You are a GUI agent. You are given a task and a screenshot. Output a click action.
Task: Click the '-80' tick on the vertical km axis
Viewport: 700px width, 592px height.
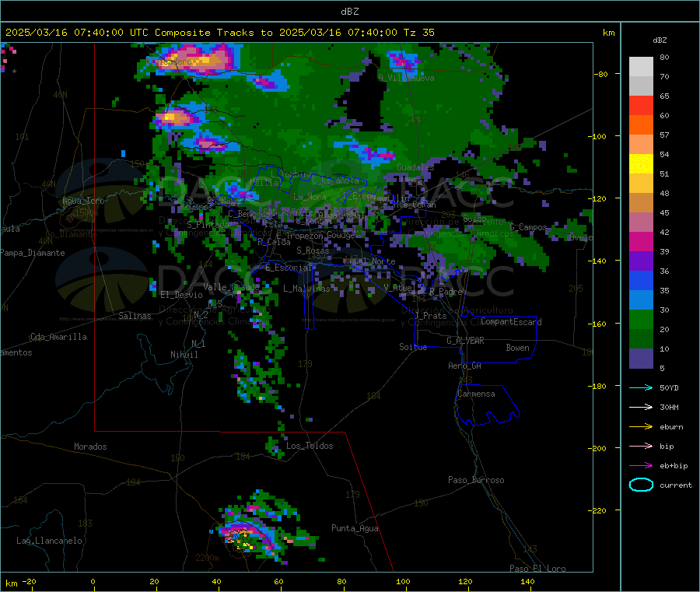(600, 74)
